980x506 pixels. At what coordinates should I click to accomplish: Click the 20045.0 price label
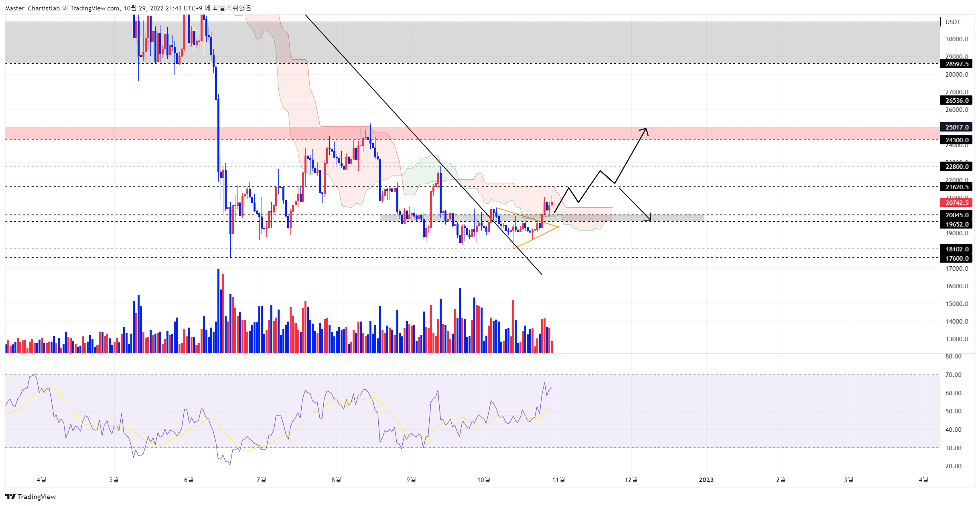[x=957, y=215]
